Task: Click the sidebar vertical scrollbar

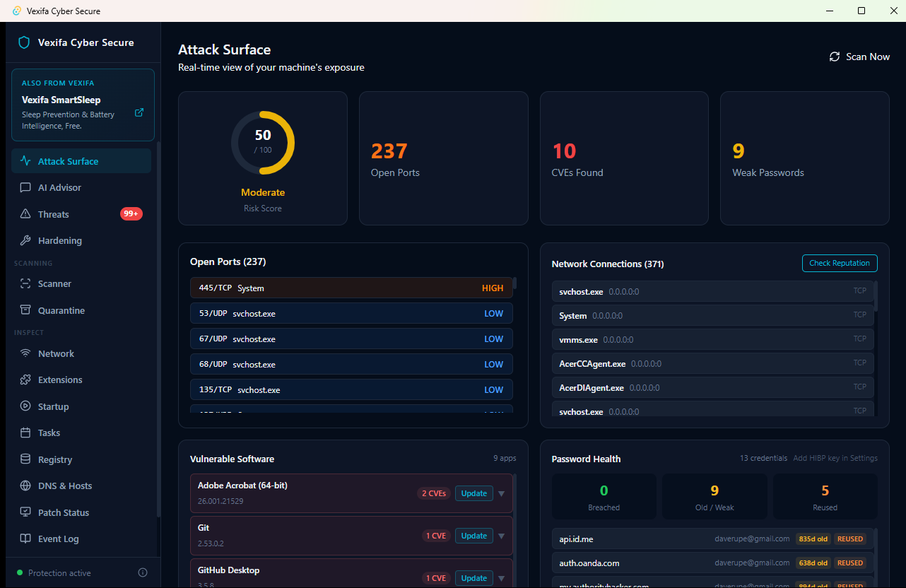Action: click(x=158, y=329)
